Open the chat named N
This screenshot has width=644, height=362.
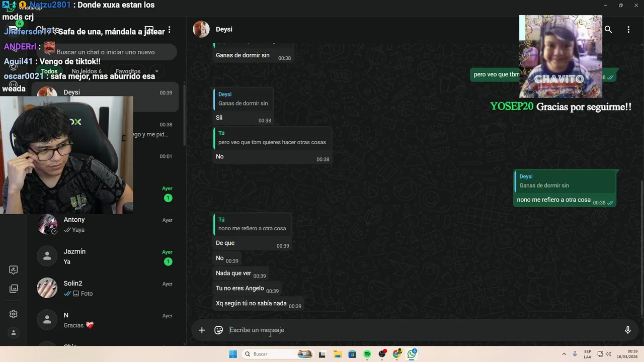tap(105, 320)
